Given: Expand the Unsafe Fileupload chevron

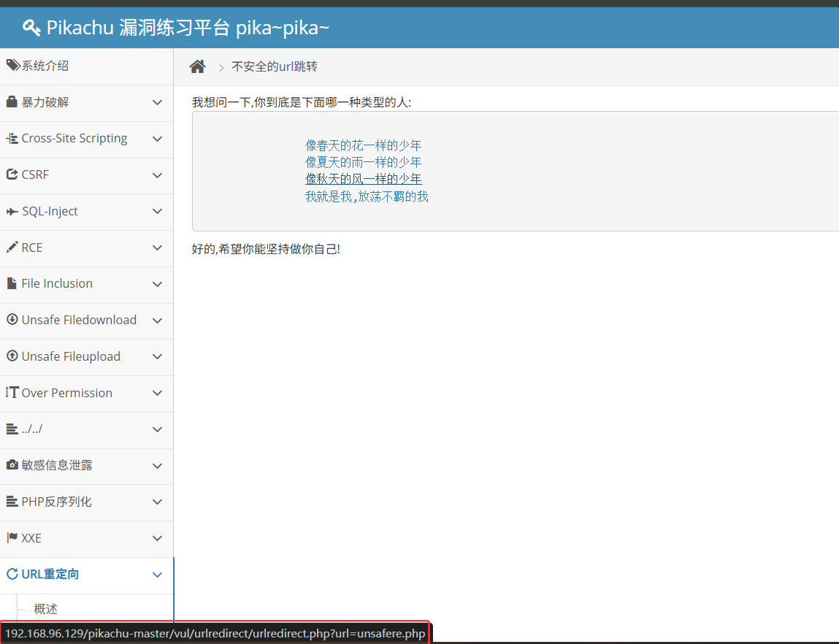Looking at the screenshot, I should [x=157, y=356].
